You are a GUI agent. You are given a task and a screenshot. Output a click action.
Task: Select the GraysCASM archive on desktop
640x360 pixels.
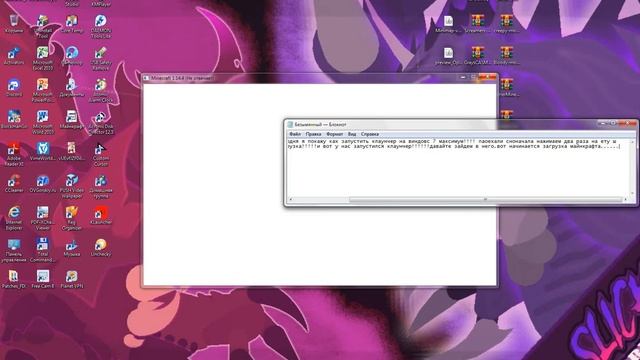pyautogui.click(x=477, y=56)
